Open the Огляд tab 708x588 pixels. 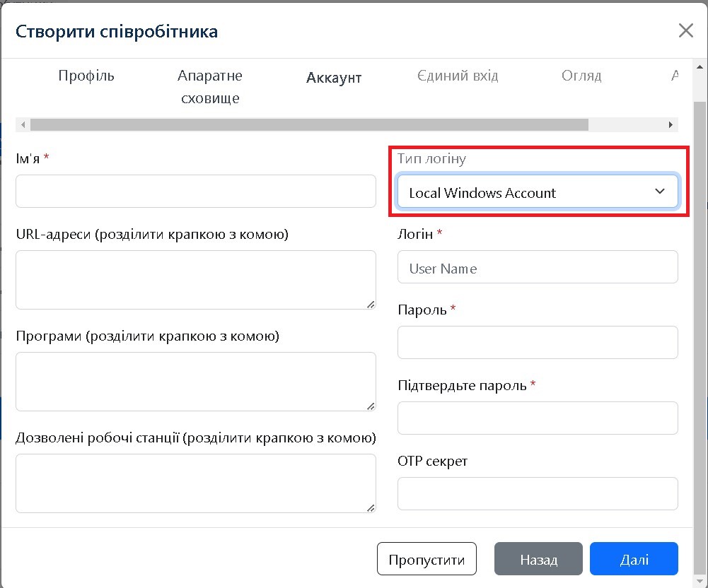(581, 76)
